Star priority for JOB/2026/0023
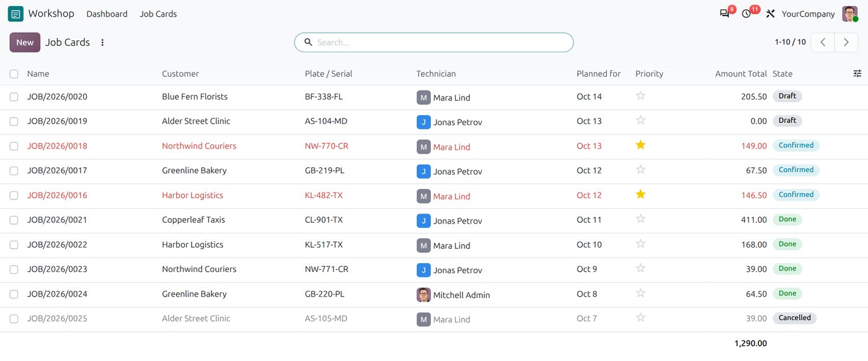This screenshot has height=361, width=868. tap(640, 268)
